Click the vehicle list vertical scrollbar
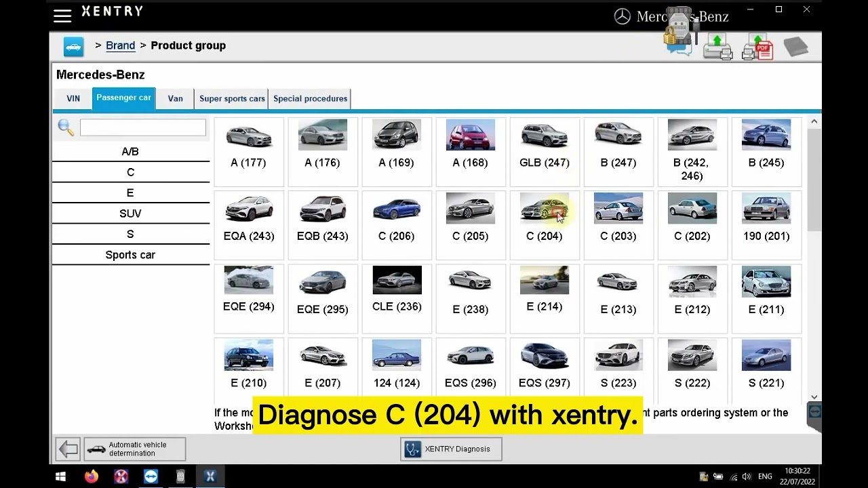The image size is (868, 488). click(x=814, y=179)
